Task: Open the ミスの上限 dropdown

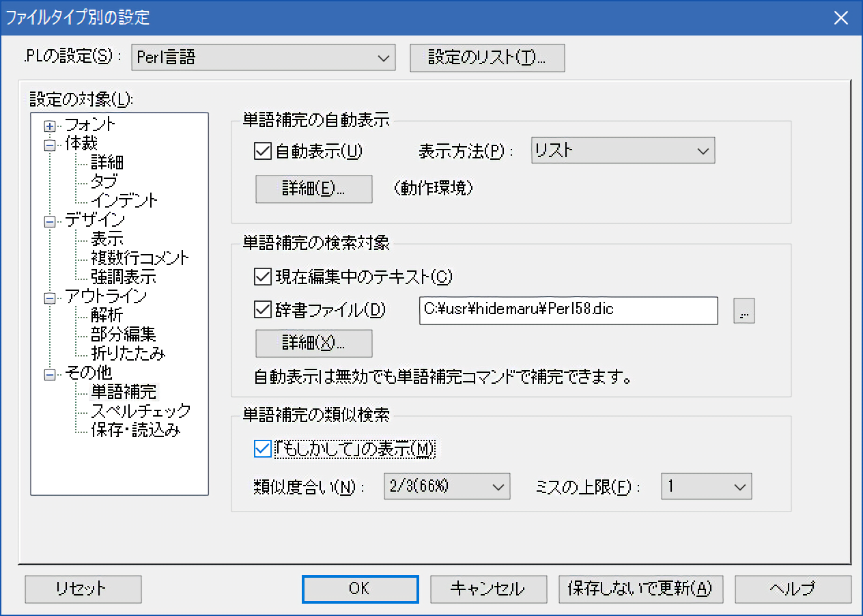Action: 706,486
